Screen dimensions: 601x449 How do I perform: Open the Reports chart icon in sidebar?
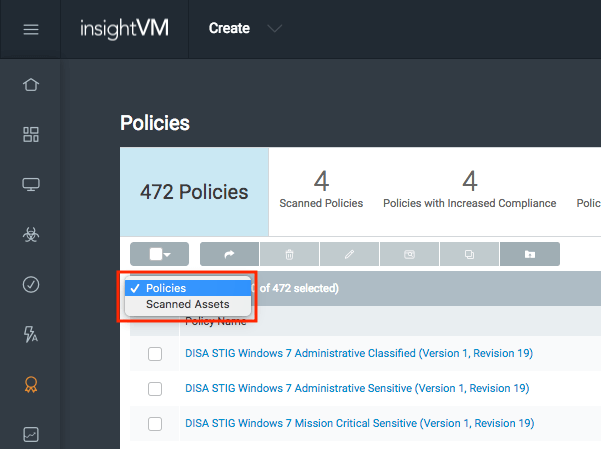pyautogui.click(x=30, y=434)
